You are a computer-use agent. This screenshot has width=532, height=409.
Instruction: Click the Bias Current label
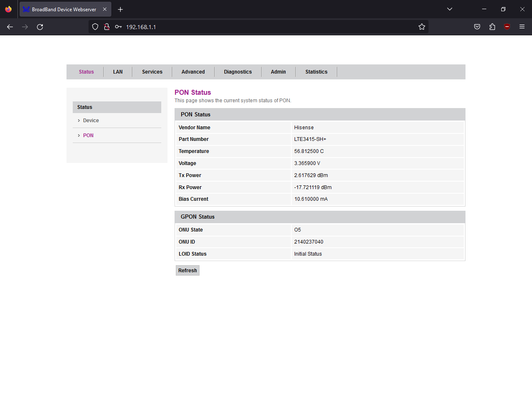(193, 199)
